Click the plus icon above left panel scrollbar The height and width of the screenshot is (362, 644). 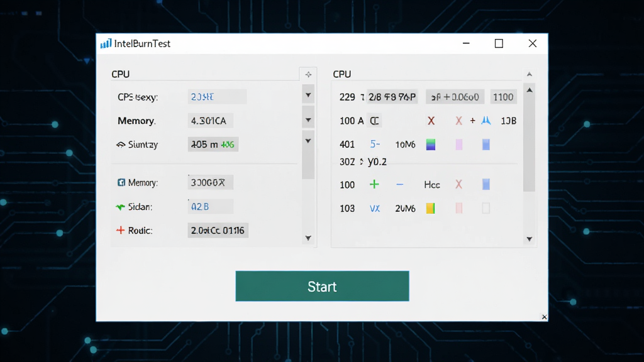point(308,74)
